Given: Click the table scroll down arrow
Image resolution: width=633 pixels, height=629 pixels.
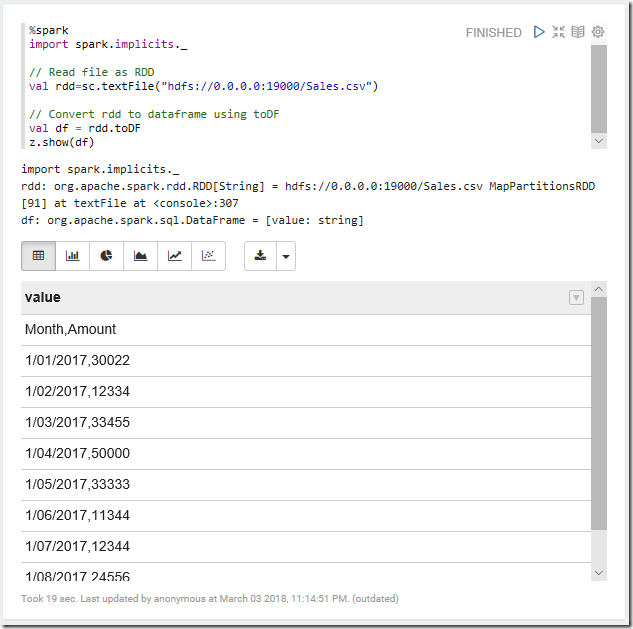Looking at the screenshot, I should point(599,573).
